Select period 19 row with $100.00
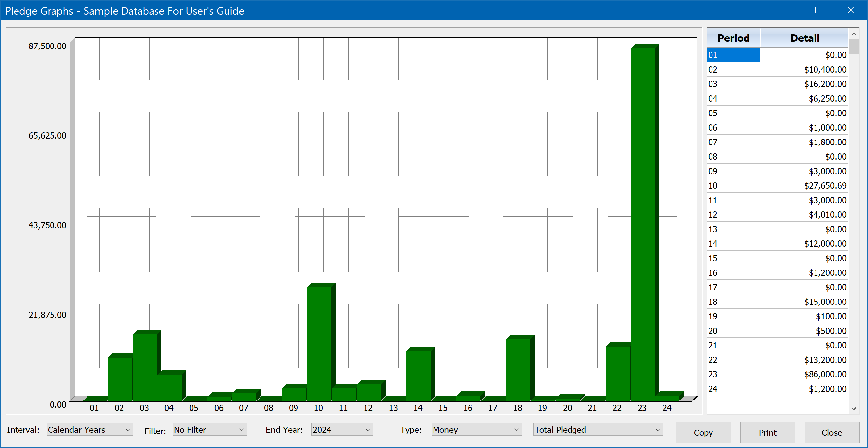868x448 pixels. [x=777, y=316]
